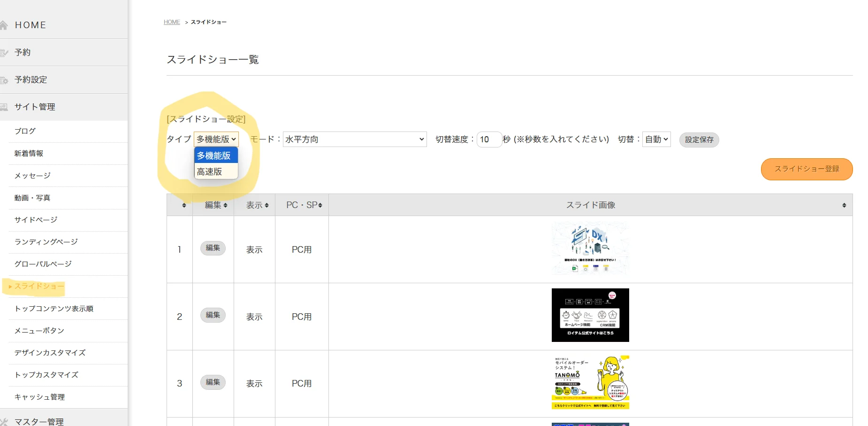Image resolution: width=868 pixels, height=426 pixels.
Task: Click the タイプ dropdown showing 多機能版
Action: pyautogui.click(x=216, y=139)
